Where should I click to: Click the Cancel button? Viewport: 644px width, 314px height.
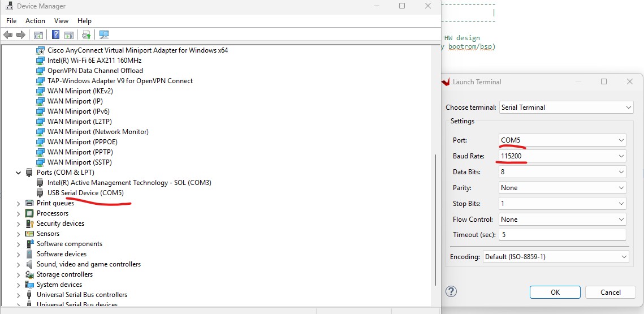610,293
